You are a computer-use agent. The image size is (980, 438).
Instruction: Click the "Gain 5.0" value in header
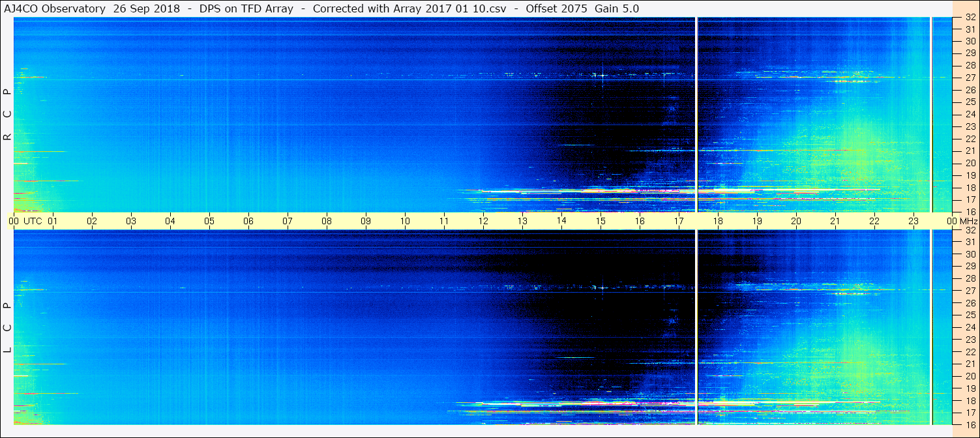click(617, 8)
